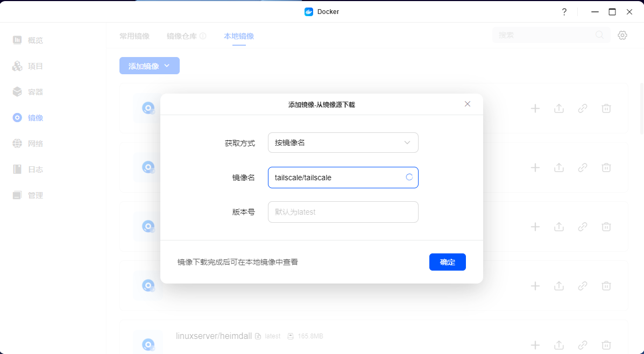Delete linuxserver/heimdall image via trash icon
Image resolution: width=644 pixels, height=354 pixels.
pyautogui.click(x=606, y=345)
